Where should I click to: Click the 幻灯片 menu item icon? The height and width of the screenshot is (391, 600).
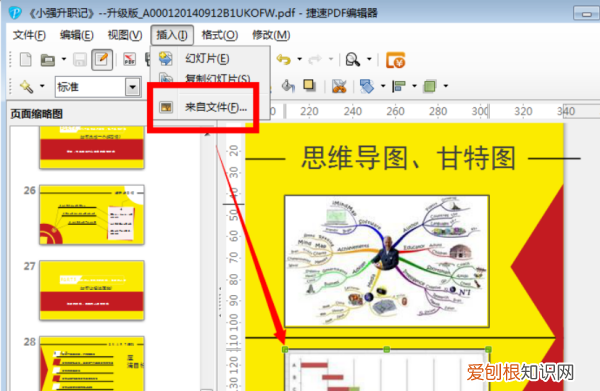point(166,59)
